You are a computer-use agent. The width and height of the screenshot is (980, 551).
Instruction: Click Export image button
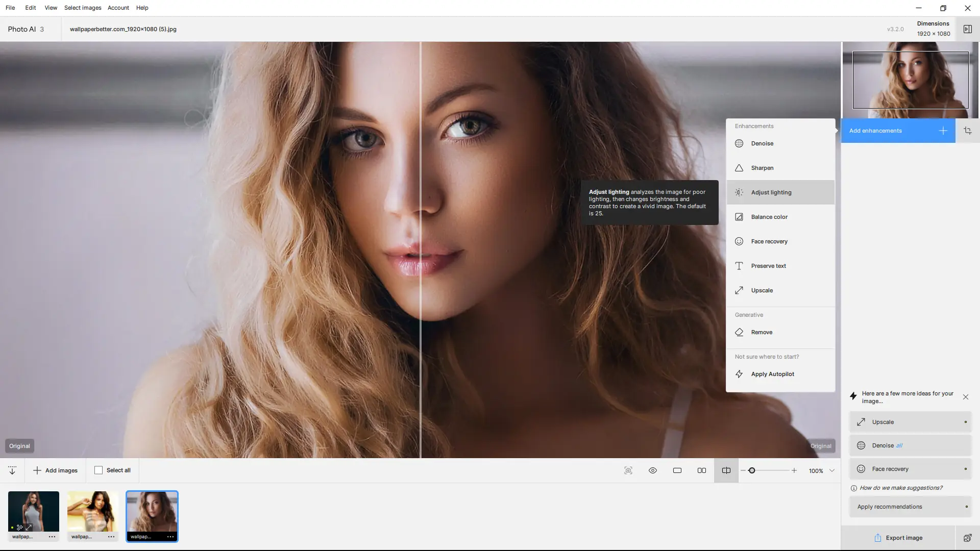click(898, 538)
